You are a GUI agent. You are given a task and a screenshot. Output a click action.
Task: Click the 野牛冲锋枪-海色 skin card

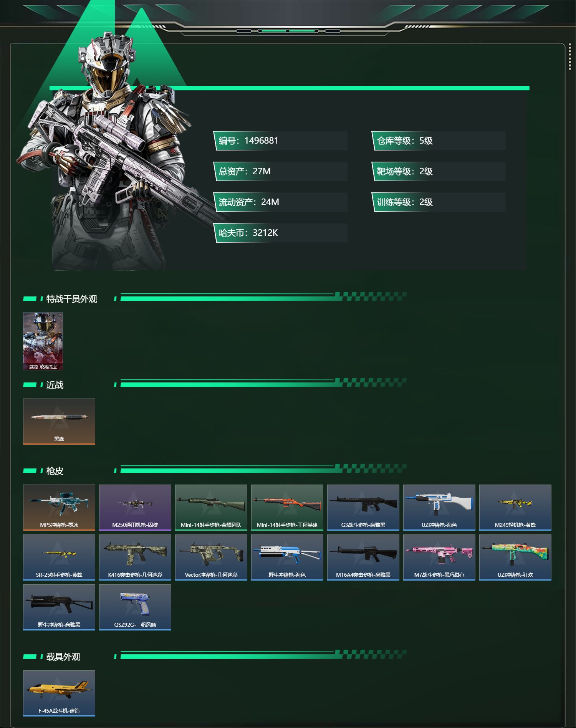coord(287,557)
